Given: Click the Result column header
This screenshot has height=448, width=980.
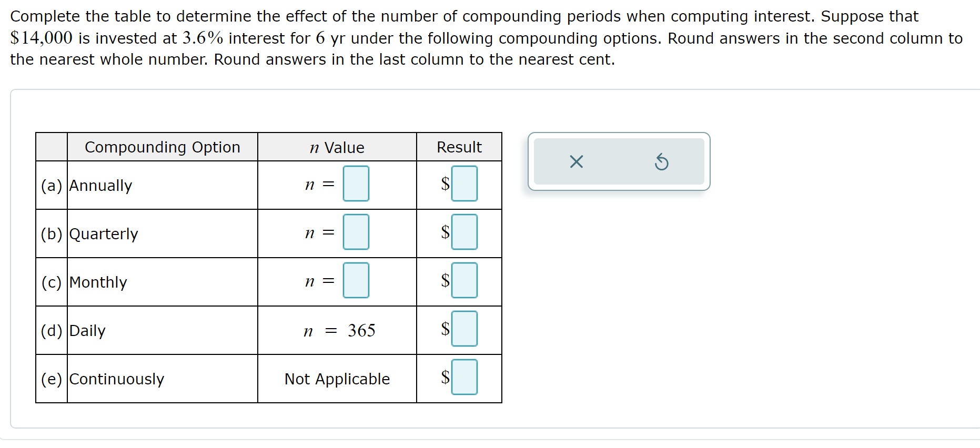Looking at the screenshot, I should (x=459, y=147).
